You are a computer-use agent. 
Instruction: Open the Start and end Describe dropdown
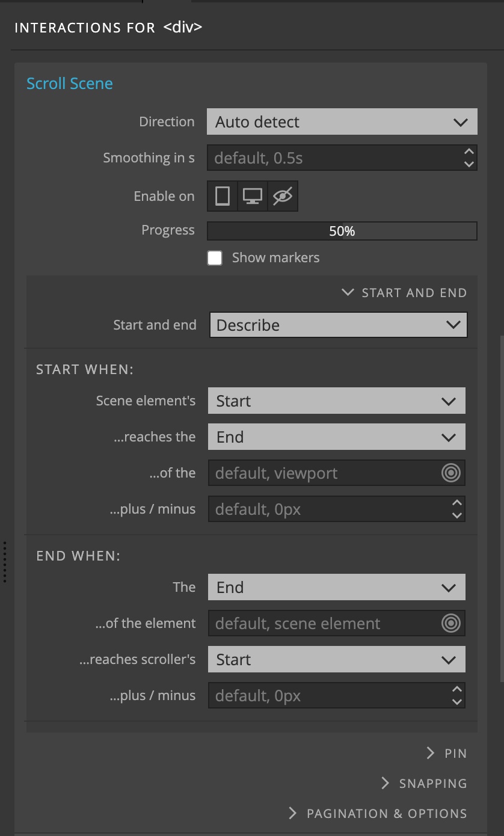click(x=339, y=325)
